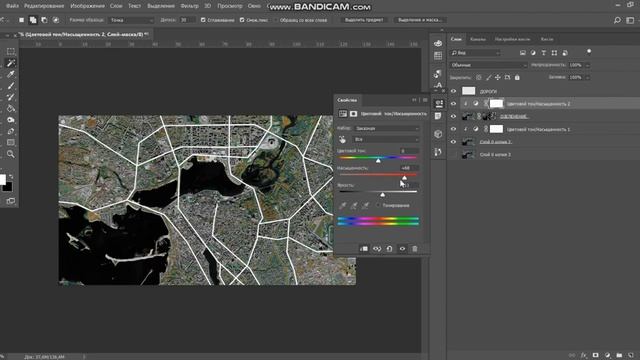Click Intersect with Selection mode icon
This screenshot has height=360, width=640.
56,20
